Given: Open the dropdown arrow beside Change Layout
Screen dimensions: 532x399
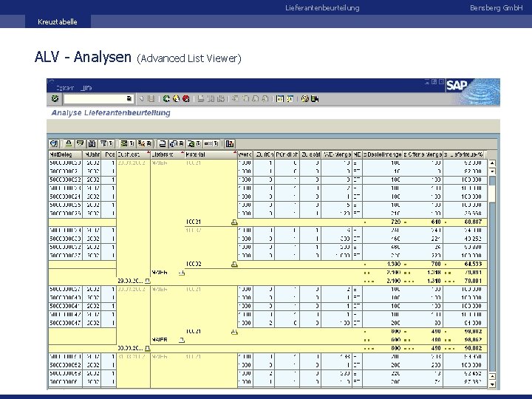Looking at the screenshot, I should [216, 144].
